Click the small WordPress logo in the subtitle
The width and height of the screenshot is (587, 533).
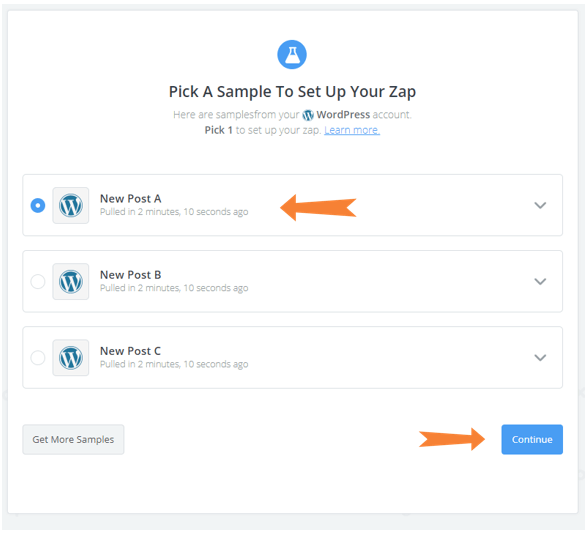[x=308, y=115]
